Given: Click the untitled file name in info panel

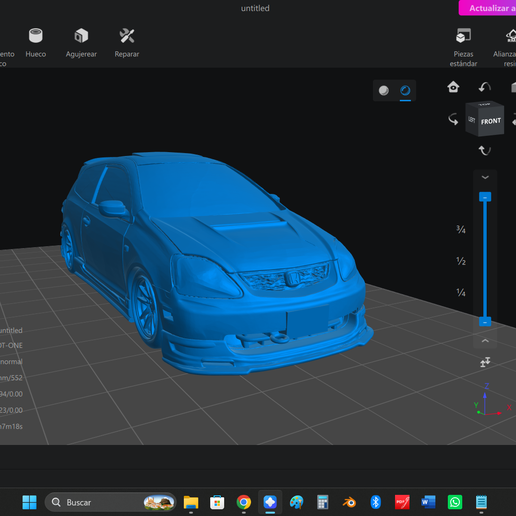Looking at the screenshot, I should tap(11, 330).
